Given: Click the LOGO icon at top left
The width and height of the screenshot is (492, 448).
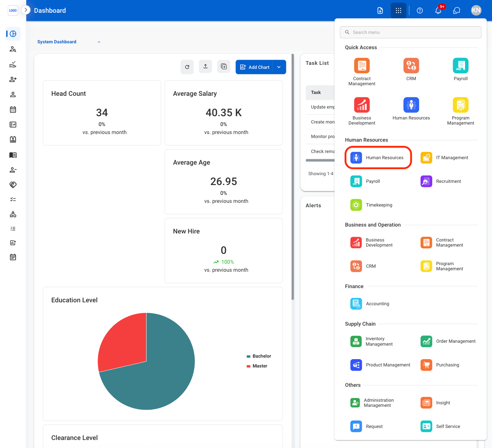Looking at the screenshot, I should coord(13,10).
